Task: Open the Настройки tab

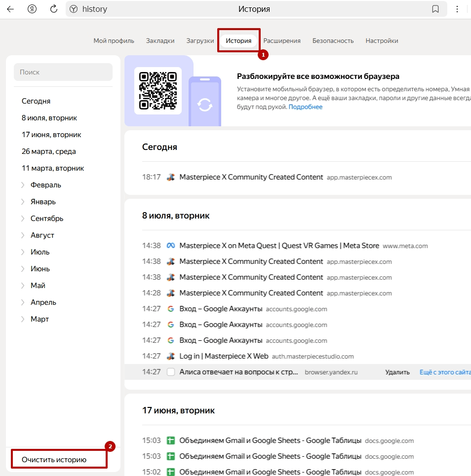Action: [x=382, y=40]
